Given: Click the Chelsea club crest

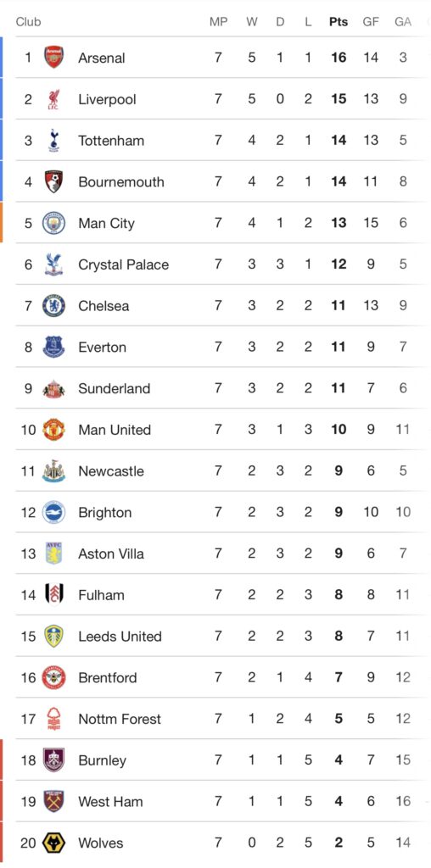Looking at the screenshot, I should 53,305.
